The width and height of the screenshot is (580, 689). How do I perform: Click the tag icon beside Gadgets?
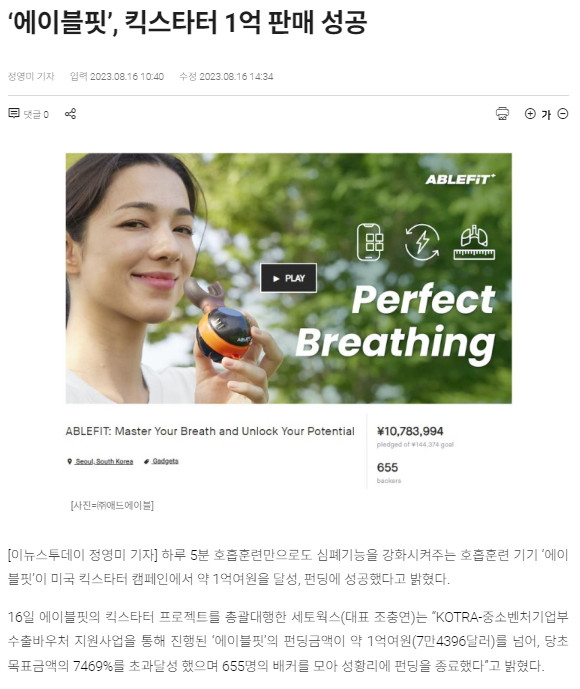click(x=147, y=461)
